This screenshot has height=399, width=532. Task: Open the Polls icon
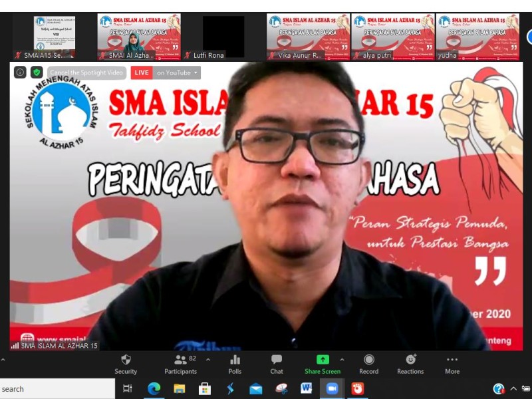[235, 364]
